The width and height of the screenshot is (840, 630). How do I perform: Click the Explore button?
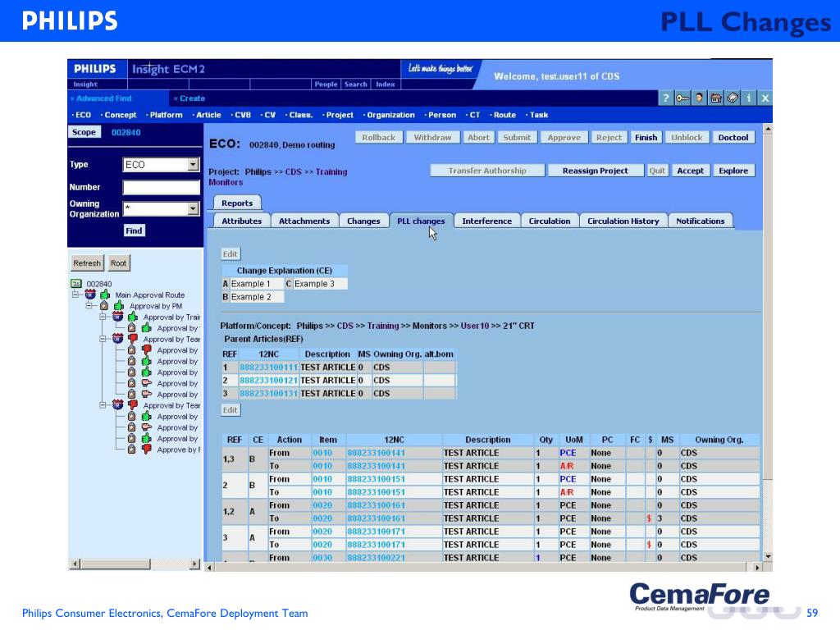(x=733, y=171)
